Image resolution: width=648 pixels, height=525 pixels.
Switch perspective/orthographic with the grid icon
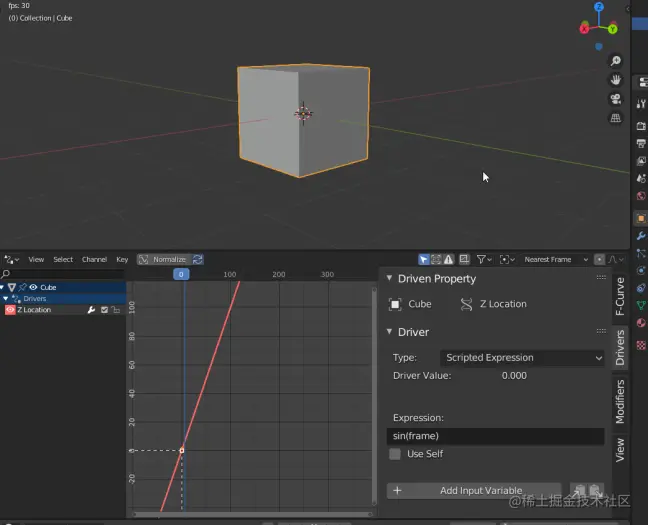tap(615, 118)
